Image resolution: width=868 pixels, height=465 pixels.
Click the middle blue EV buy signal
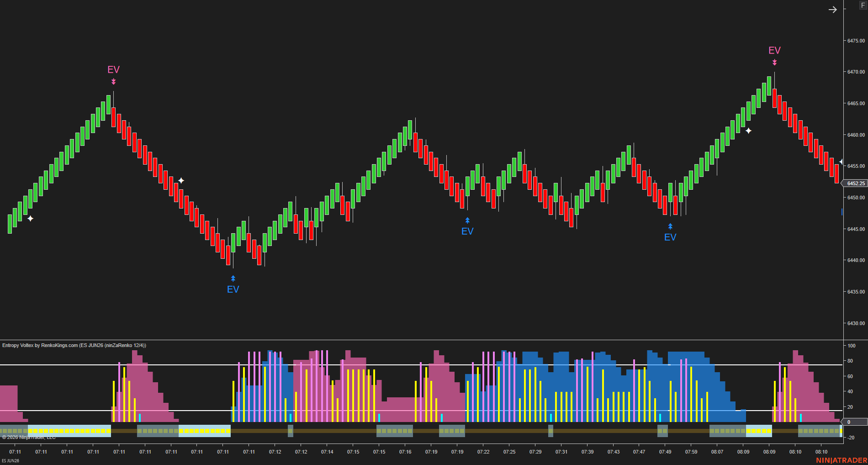tap(467, 231)
